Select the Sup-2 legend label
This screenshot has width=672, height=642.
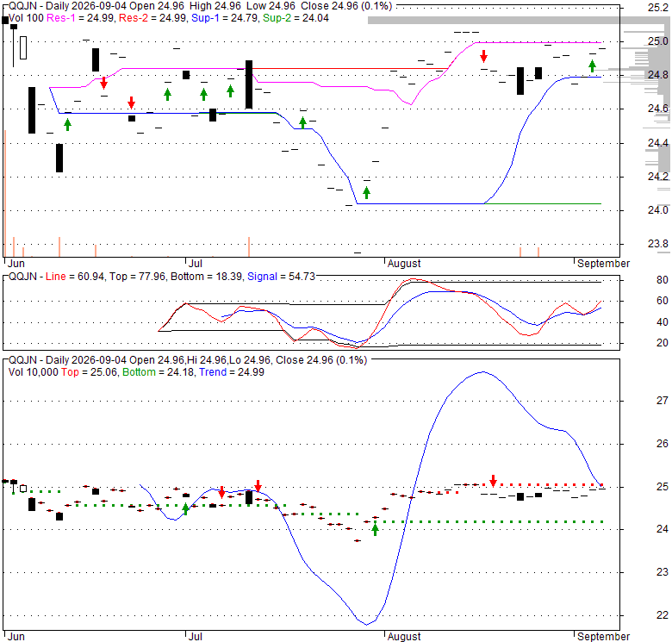[x=277, y=18]
